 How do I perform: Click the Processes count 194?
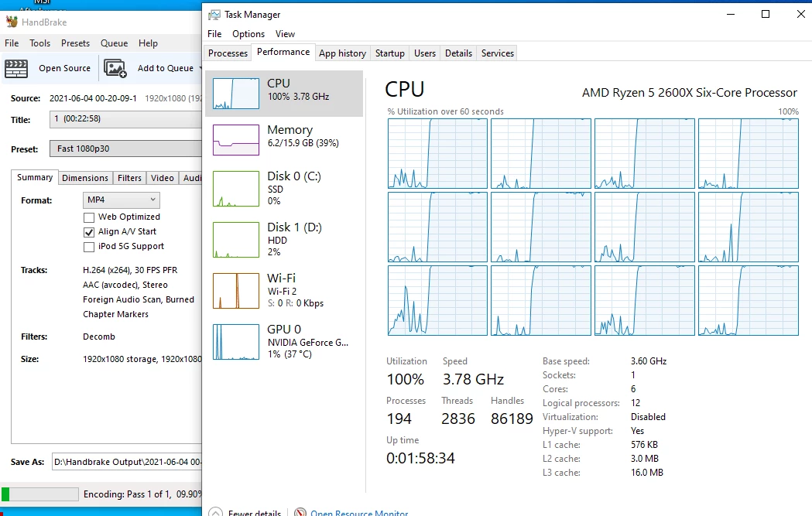tap(399, 419)
